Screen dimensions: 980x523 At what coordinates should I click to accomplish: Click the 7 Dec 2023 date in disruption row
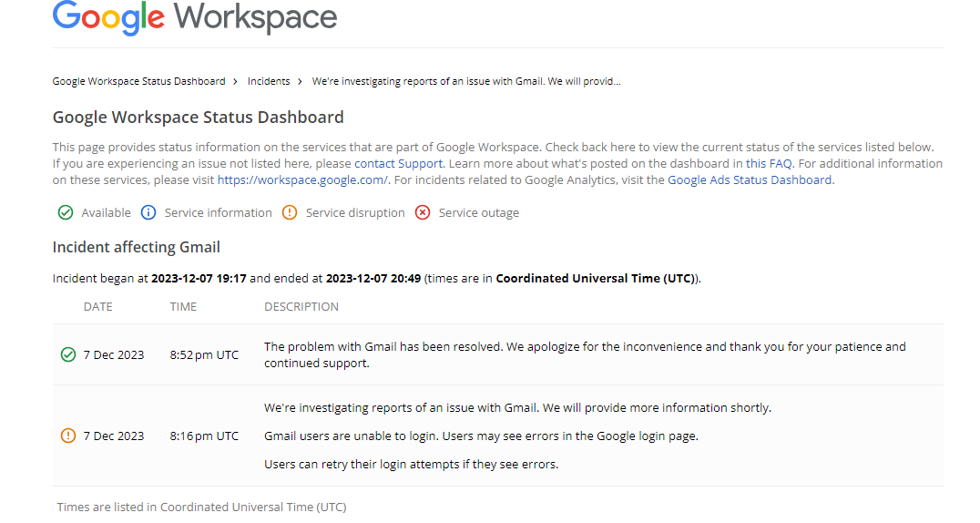point(114,436)
